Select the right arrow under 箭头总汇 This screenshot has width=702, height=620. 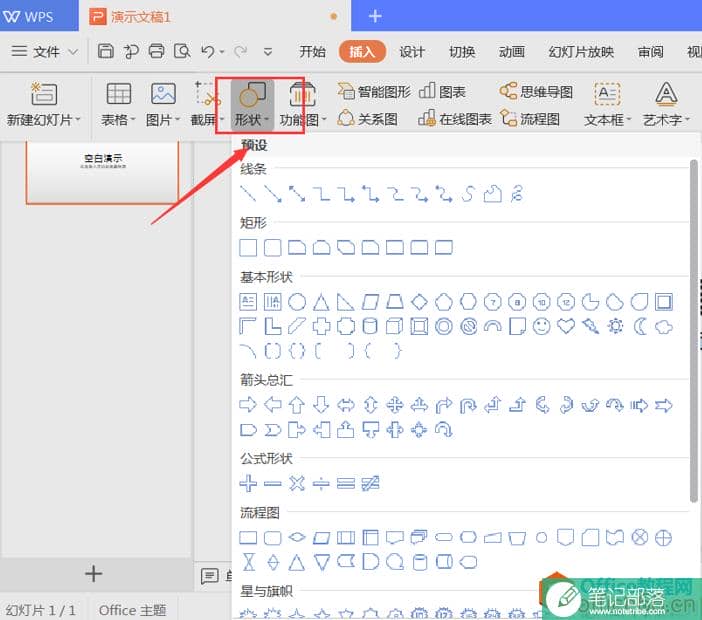click(x=248, y=405)
